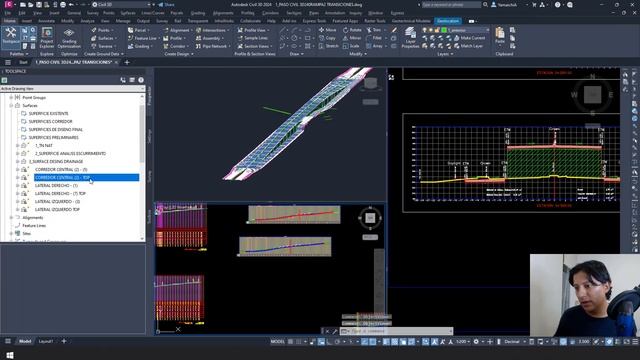
Task: Click the Corridor button in ribbon
Action: 176,46
